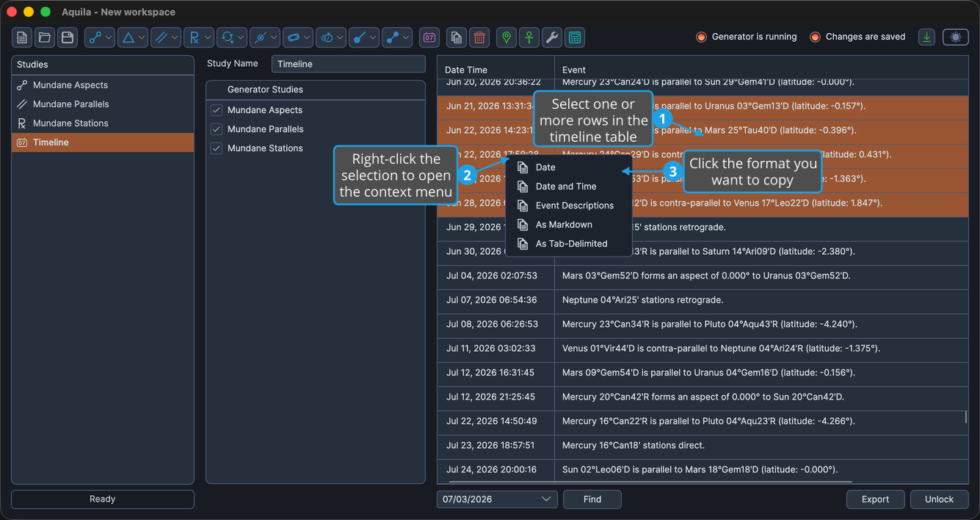Viewport: 980px width, 520px height.
Task: Open the stopwatch speed study dropdown
Action: coord(331,37)
